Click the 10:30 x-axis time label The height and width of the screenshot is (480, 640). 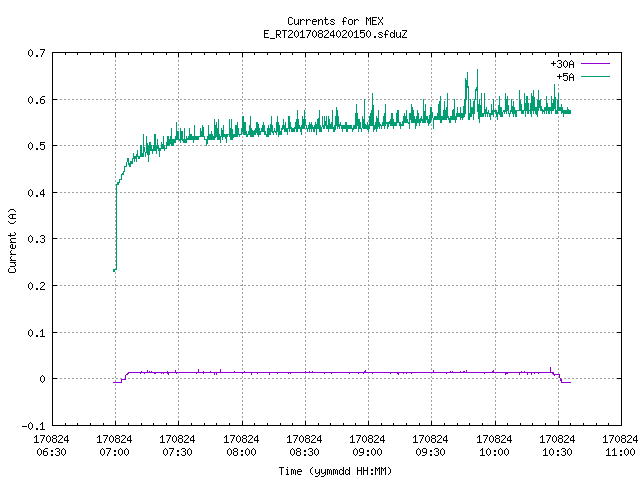[x=557, y=452]
